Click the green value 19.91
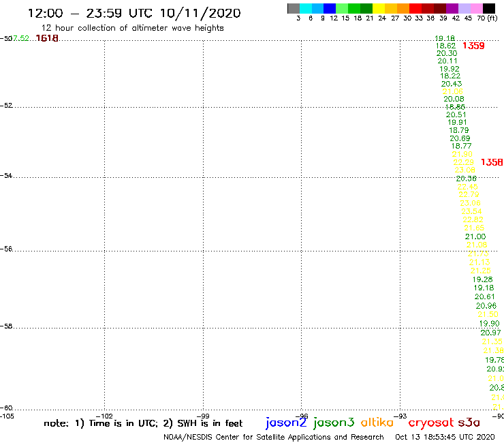This screenshot has width=504, height=443. (457, 122)
